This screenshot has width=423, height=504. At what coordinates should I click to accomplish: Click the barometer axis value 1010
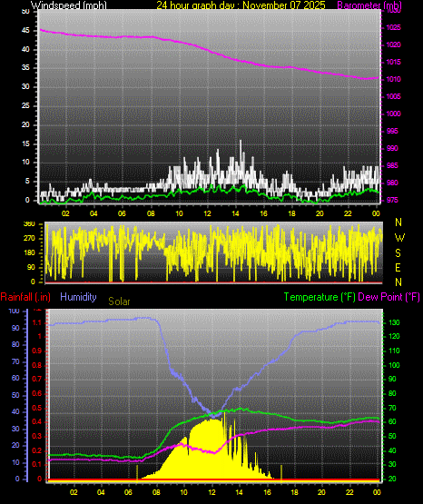click(x=393, y=79)
